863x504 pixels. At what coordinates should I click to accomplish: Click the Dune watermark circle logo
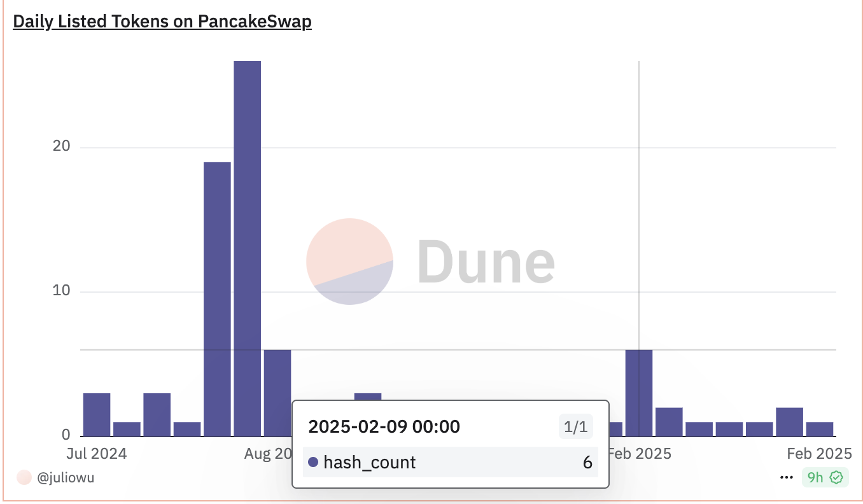(349, 261)
